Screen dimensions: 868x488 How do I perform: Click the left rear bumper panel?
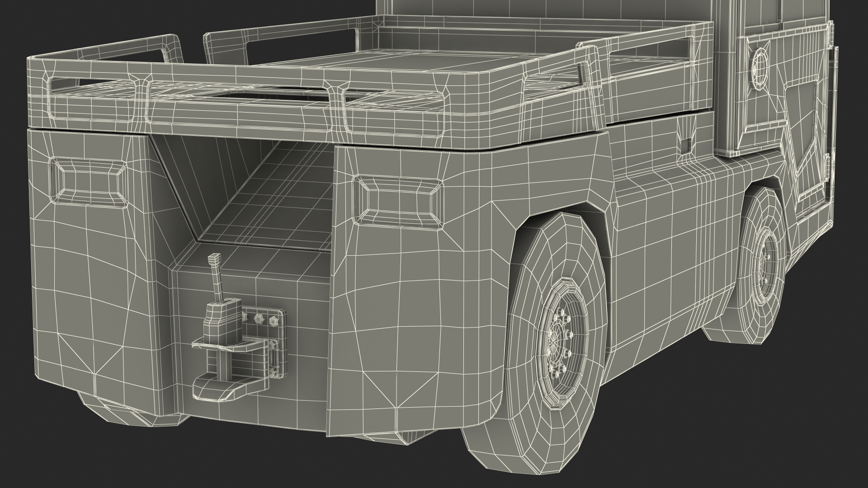(95, 316)
